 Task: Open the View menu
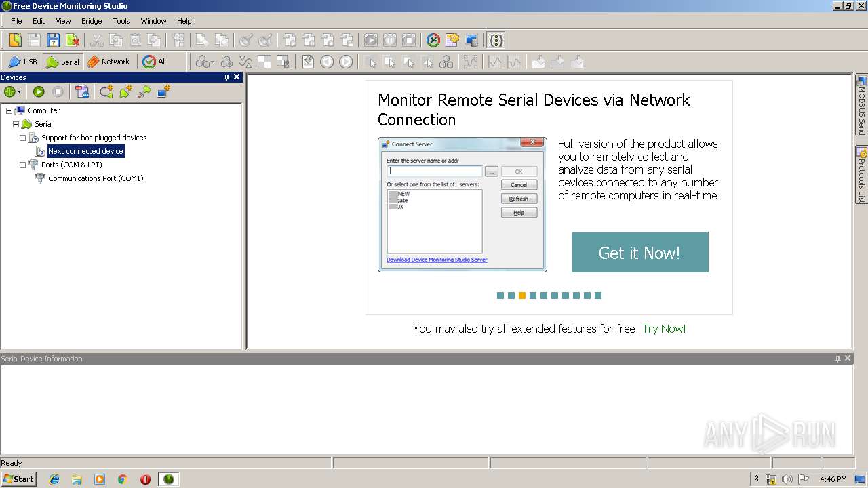[x=63, y=21]
